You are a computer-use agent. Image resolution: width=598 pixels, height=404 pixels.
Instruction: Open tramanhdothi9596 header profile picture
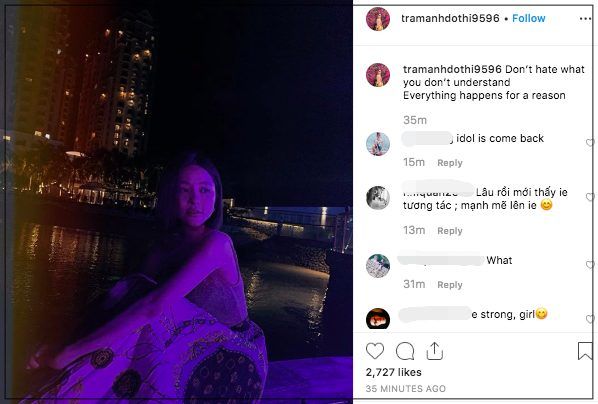(x=378, y=19)
